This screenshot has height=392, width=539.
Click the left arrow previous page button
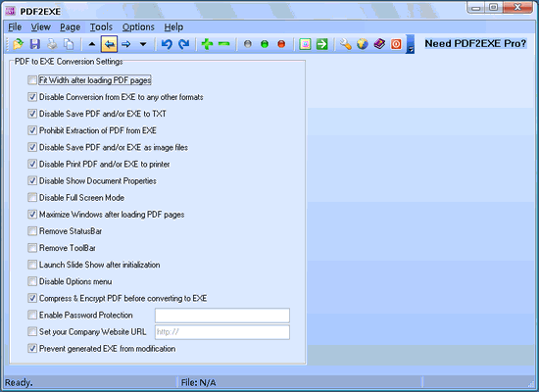point(110,44)
